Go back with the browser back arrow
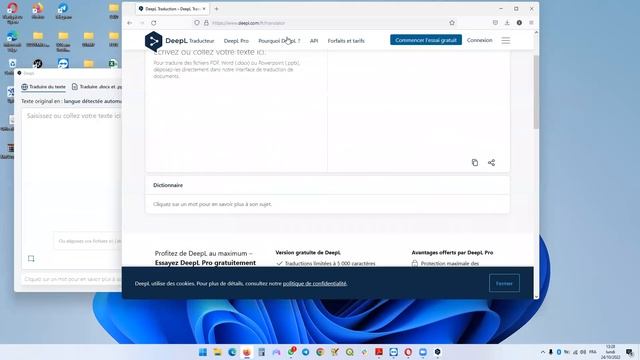The height and width of the screenshot is (360, 640). 129,23
